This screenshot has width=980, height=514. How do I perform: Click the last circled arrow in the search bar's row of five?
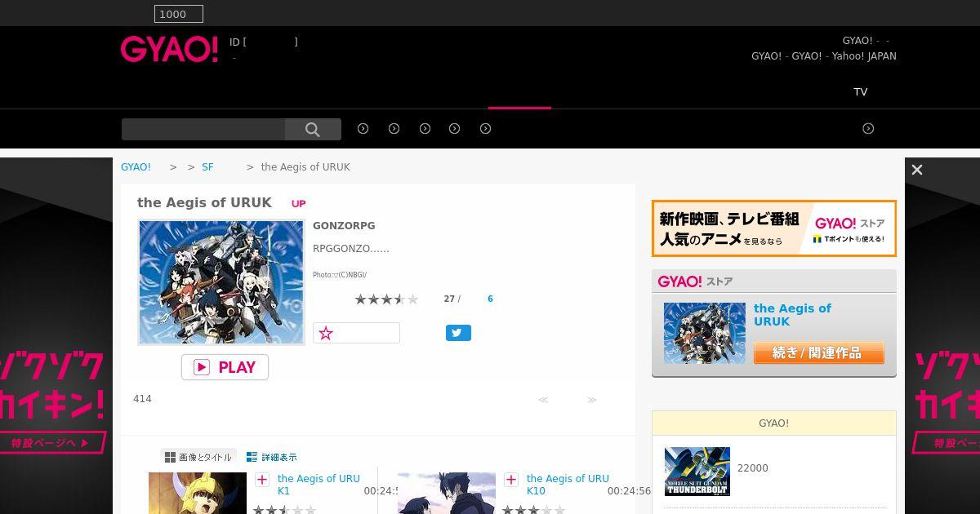[486, 129]
